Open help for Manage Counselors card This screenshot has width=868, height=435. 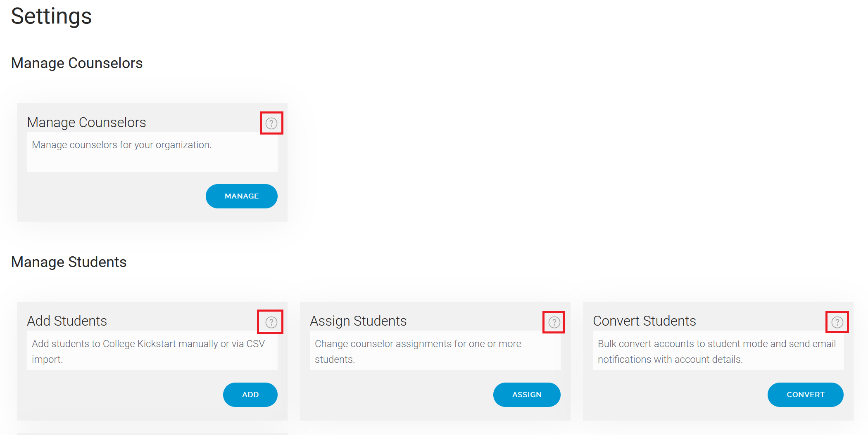(271, 123)
